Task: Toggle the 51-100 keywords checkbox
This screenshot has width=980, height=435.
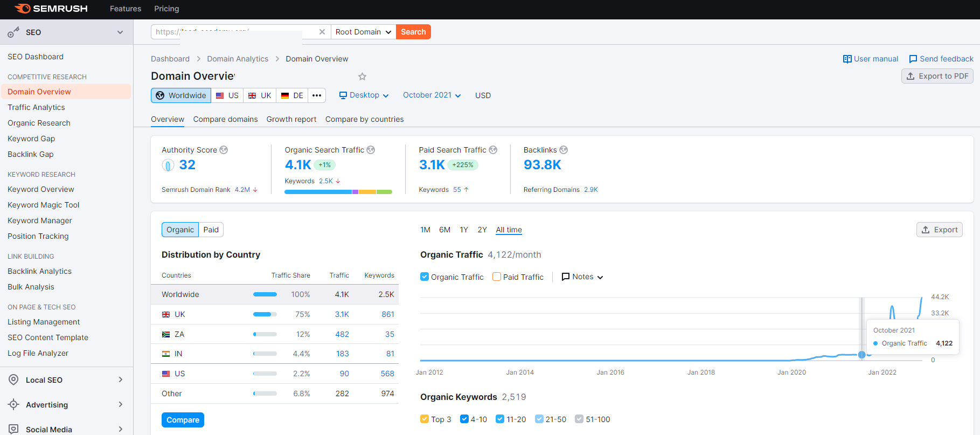Action: click(579, 419)
